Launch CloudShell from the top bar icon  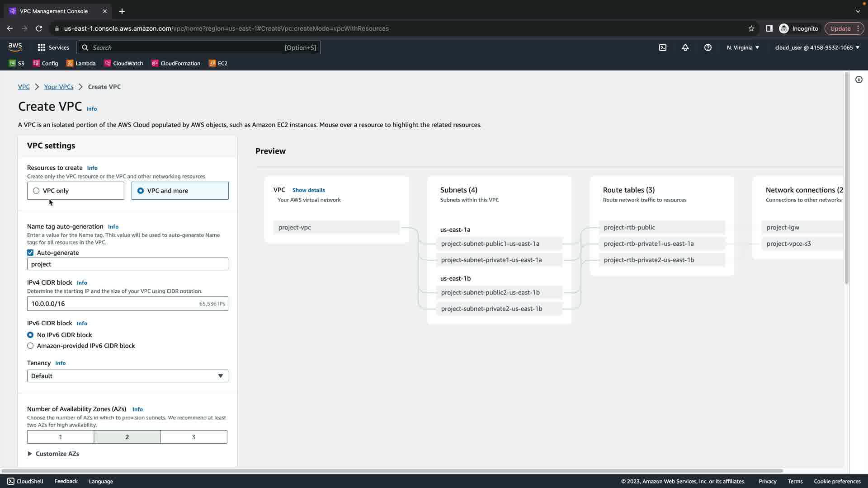pos(662,47)
